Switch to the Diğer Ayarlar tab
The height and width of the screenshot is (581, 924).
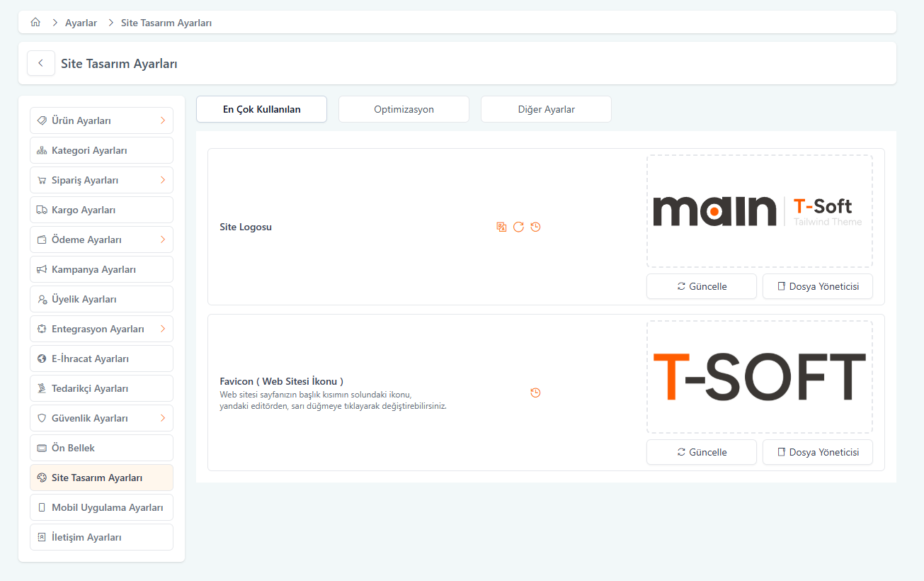point(546,109)
